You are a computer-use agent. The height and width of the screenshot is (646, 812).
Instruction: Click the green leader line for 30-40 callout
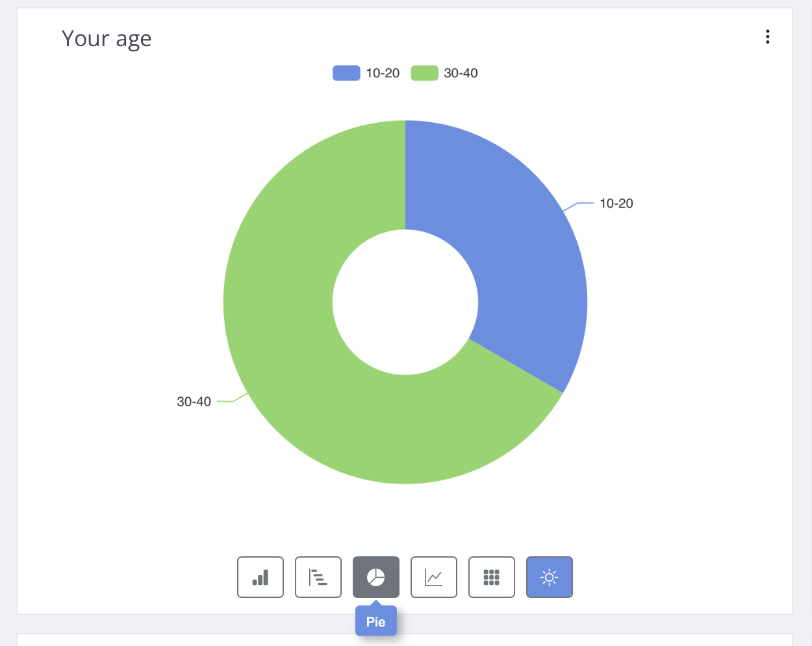coord(226,402)
